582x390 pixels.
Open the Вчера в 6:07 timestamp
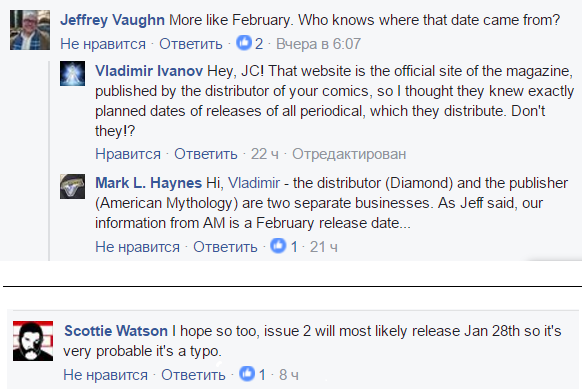pos(318,44)
